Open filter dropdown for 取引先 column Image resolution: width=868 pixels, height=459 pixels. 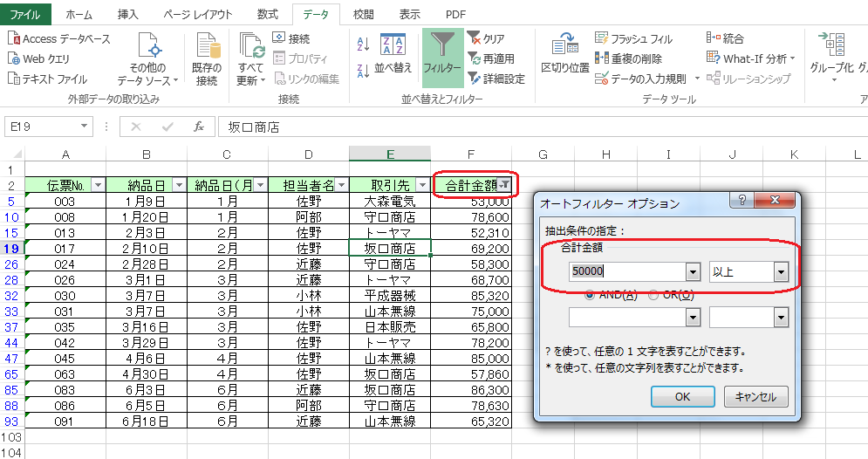[422, 185]
